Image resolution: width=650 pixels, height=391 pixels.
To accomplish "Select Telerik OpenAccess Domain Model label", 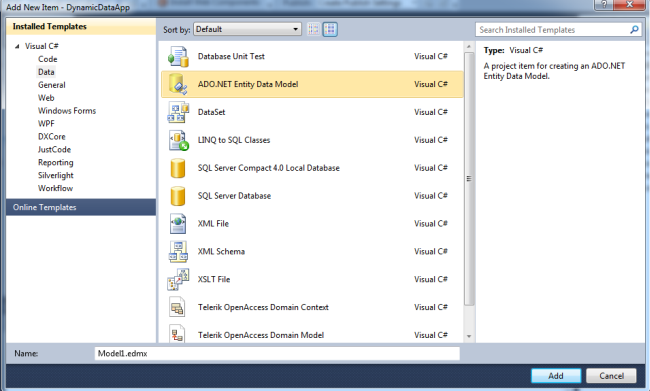I will click(261, 335).
